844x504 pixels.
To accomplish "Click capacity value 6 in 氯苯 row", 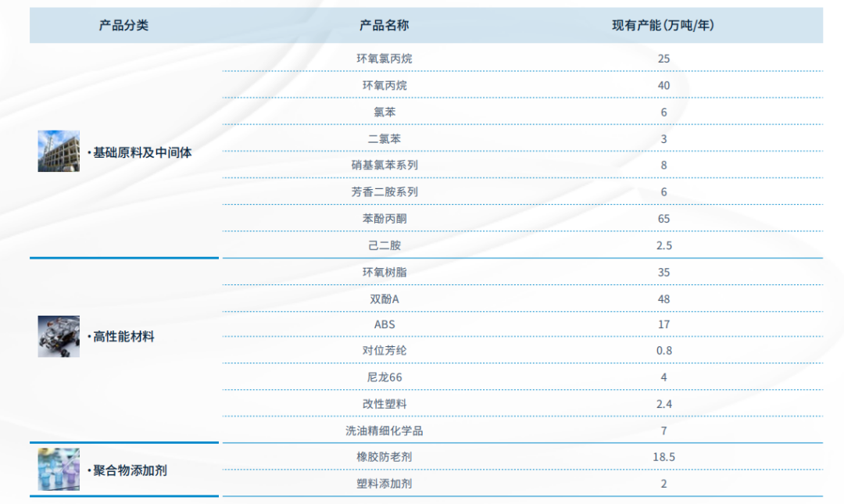I will coord(663,112).
